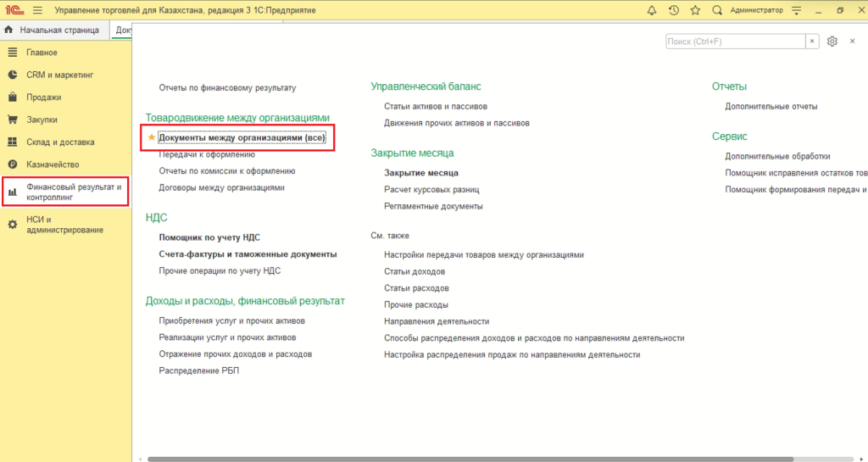
Task: Close the section menu panel
Action: [853, 42]
